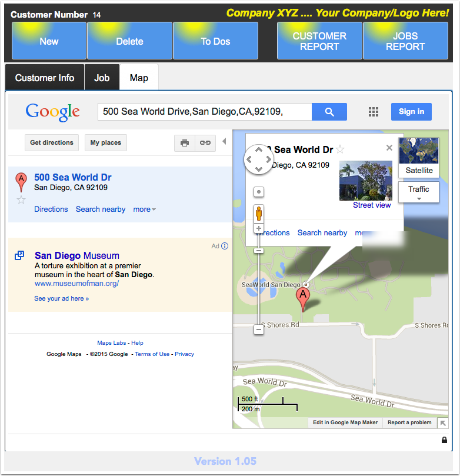The height and width of the screenshot is (476, 460).
Task: Toggle star for 500 Sea World Dr result
Action: [x=21, y=199]
